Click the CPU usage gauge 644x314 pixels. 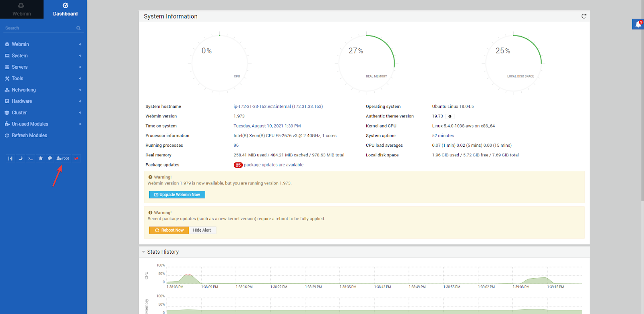click(x=220, y=64)
